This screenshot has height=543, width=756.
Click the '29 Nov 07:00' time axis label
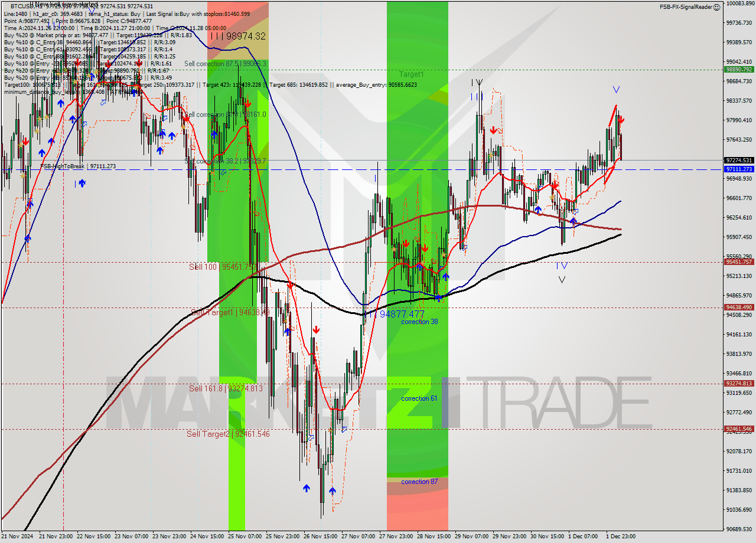[x=473, y=537]
